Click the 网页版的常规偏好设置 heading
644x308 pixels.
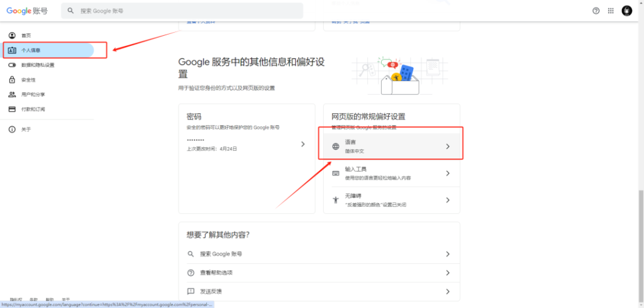(369, 117)
